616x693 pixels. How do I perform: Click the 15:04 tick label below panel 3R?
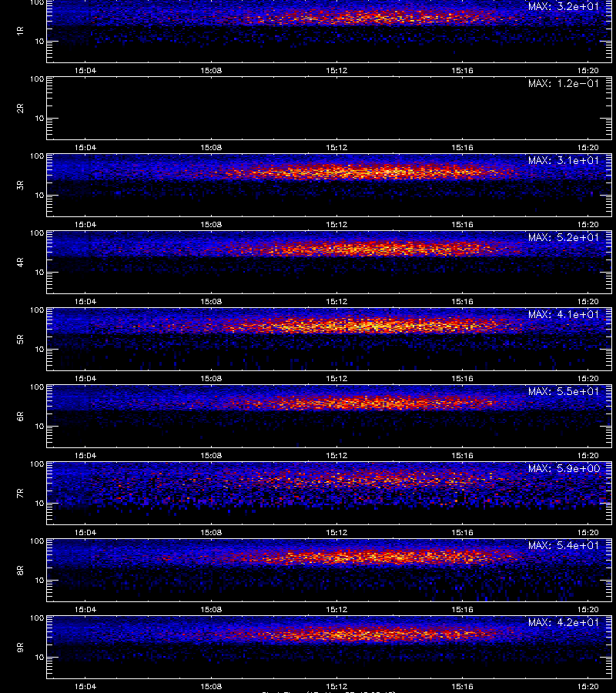pos(85,224)
